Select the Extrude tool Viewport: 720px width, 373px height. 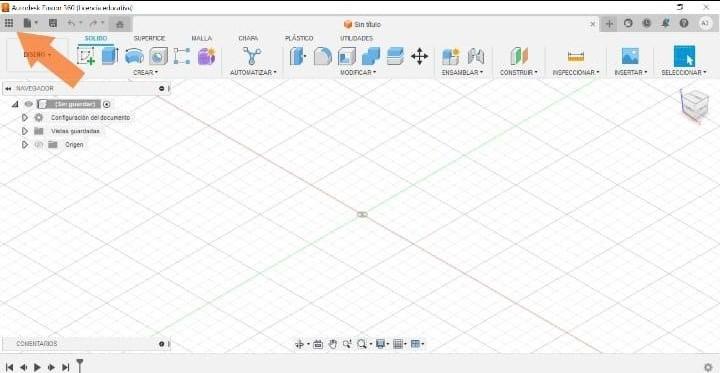coord(109,56)
